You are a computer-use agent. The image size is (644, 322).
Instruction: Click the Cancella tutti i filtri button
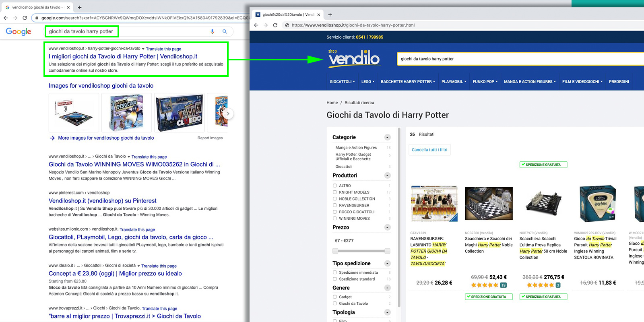[429, 150]
